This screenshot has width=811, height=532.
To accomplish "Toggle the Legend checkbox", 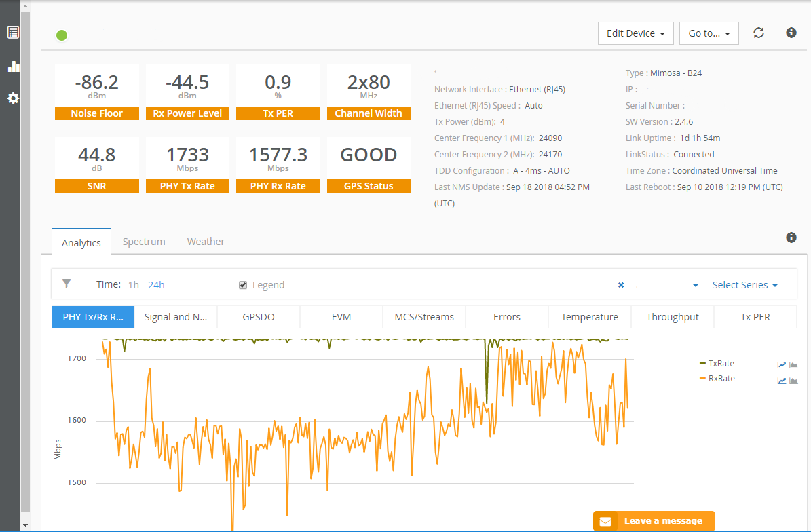I will point(243,285).
